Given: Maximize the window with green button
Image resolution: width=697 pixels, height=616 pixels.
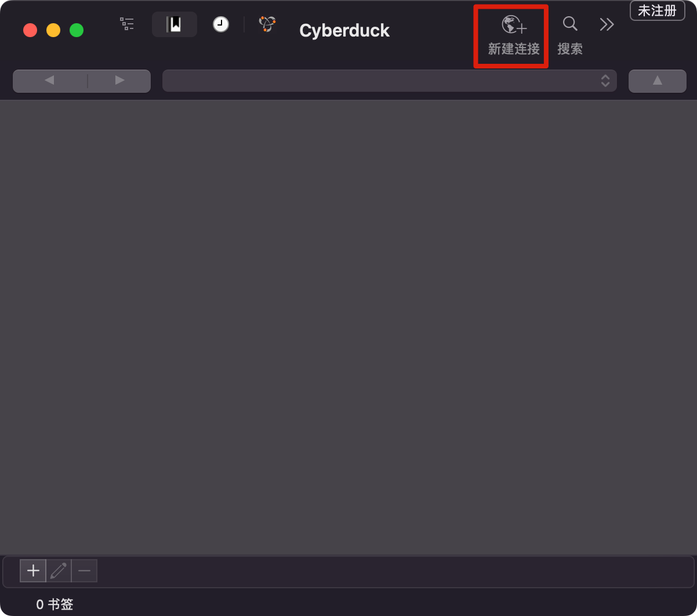Looking at the screenshot, I should [x=77, y=30].
